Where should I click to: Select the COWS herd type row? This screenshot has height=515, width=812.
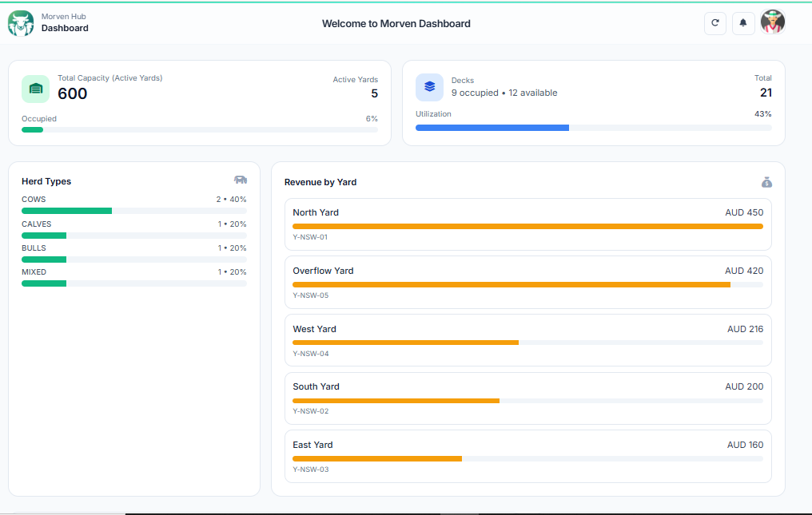coord(133,203)
